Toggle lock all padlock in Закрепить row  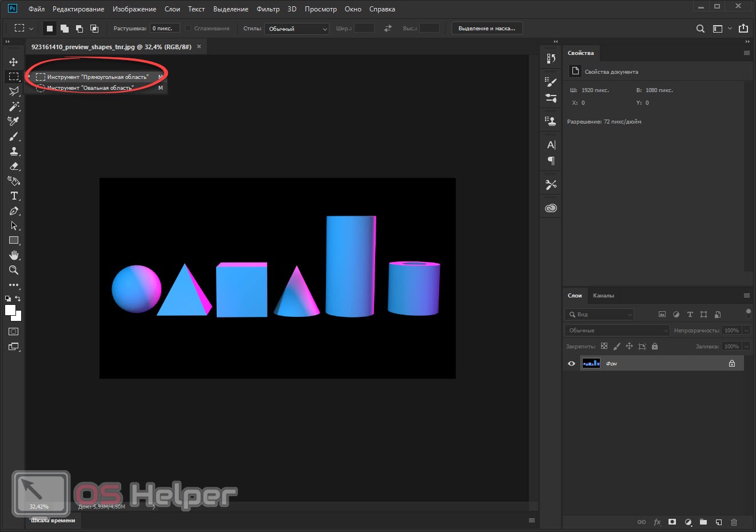coord(655,346)
